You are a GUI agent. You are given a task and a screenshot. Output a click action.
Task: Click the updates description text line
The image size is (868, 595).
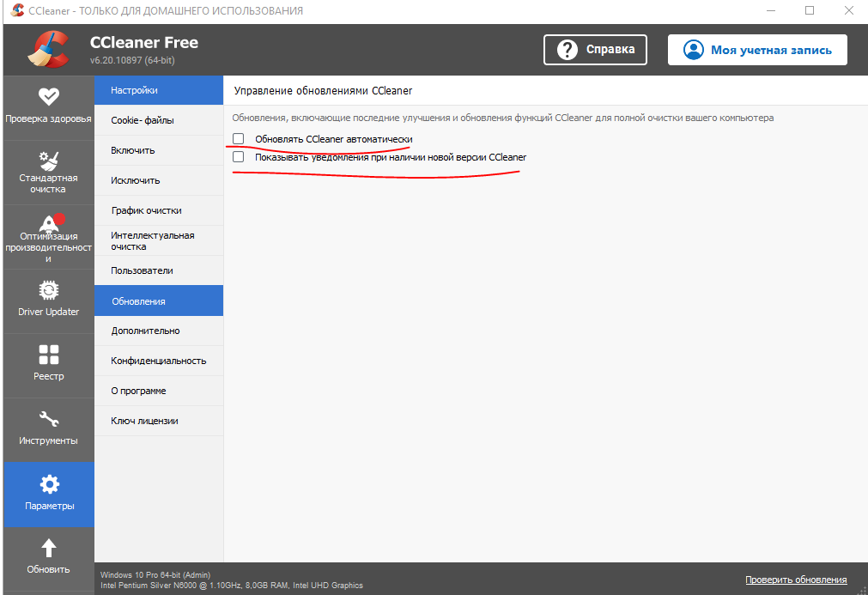(502, 118)
